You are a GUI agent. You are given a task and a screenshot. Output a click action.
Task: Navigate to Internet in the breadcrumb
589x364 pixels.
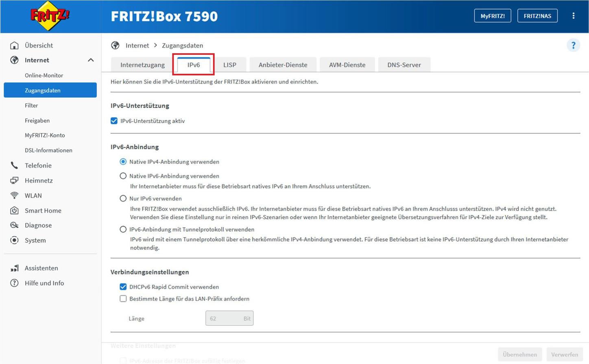point(137,45)
